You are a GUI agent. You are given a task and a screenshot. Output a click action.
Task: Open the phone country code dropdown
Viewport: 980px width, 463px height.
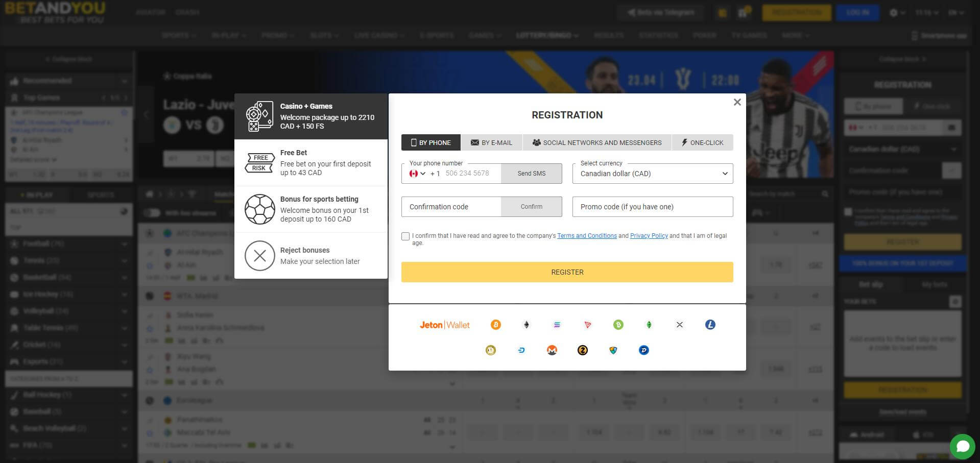point(418,174)
